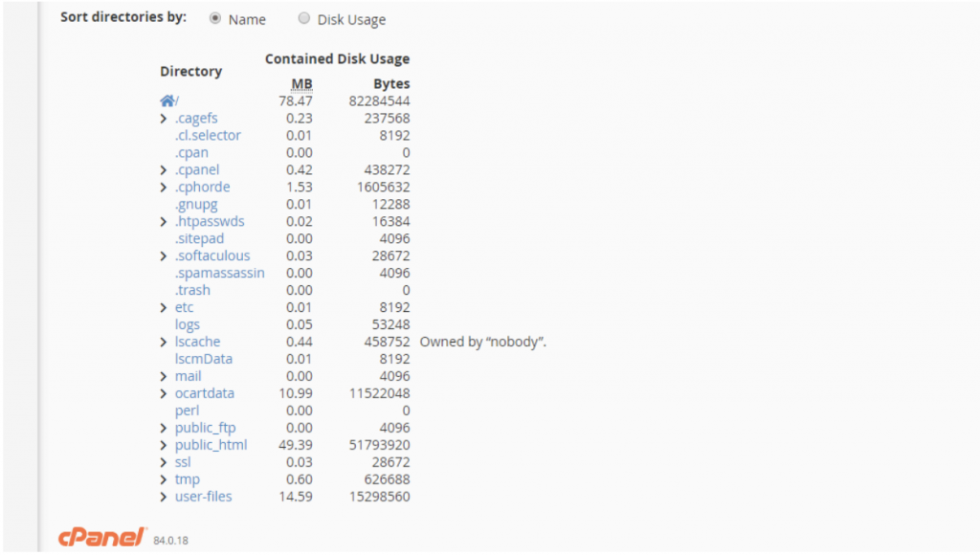
Task: Open the home directory icon
Action: [167, 100]
